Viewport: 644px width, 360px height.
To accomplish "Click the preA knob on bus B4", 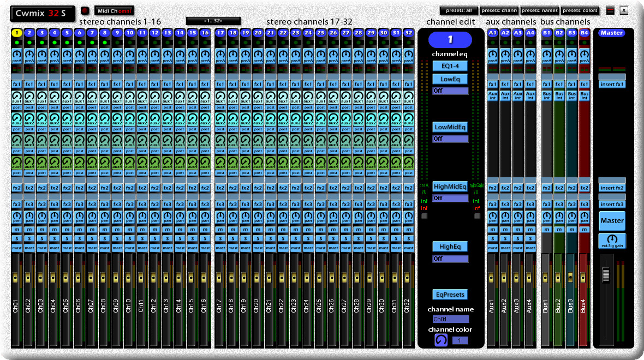I will tap(584, 55).
